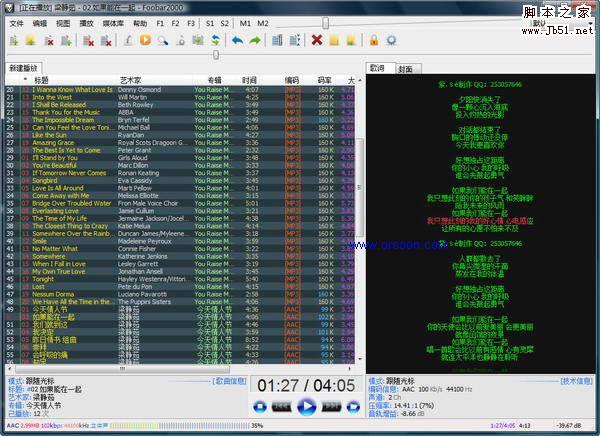
Task: Open the 编辑 menu
Action: 40,23
